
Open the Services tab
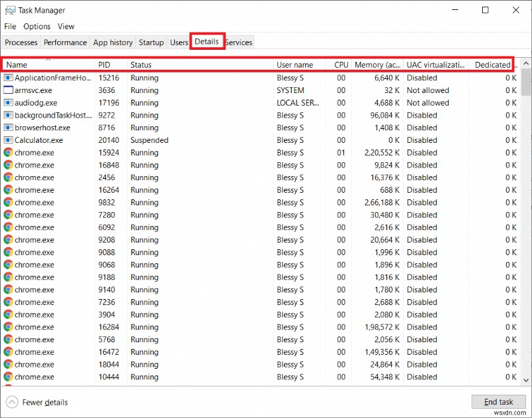tap(238, 42)
